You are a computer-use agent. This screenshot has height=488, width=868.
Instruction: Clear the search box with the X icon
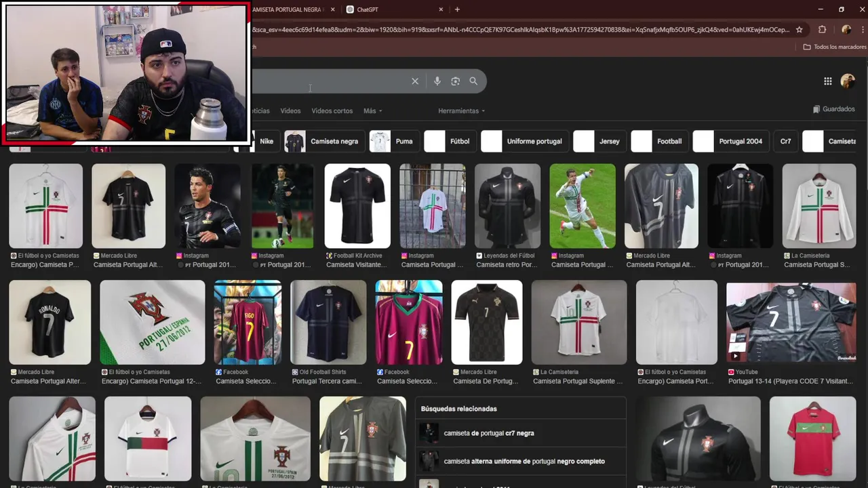tap(415, 81)
